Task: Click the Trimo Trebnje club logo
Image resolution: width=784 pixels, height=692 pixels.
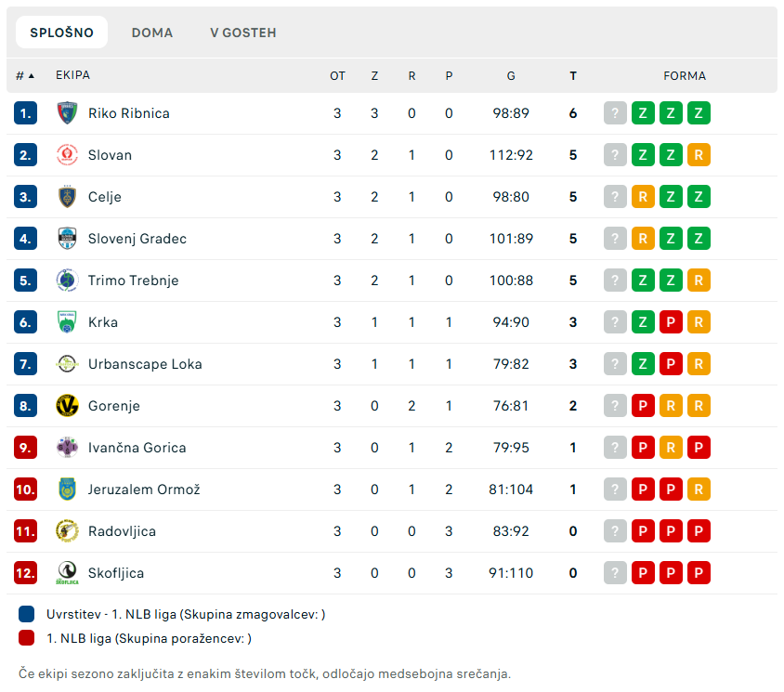Action: (67, 281)
